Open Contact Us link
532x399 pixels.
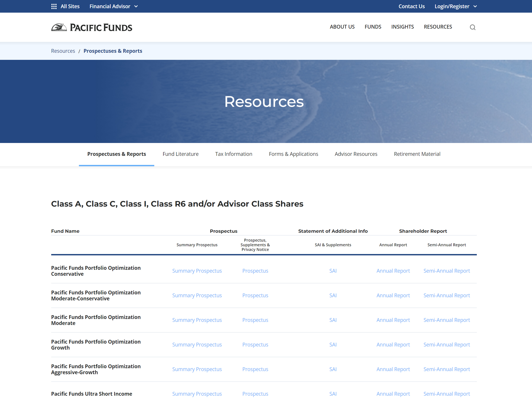pos(411,6)
